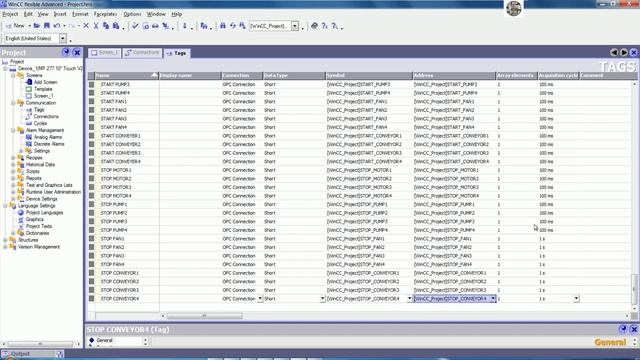
Task: Open the Faceplates menu
Action: coord(105,14)
